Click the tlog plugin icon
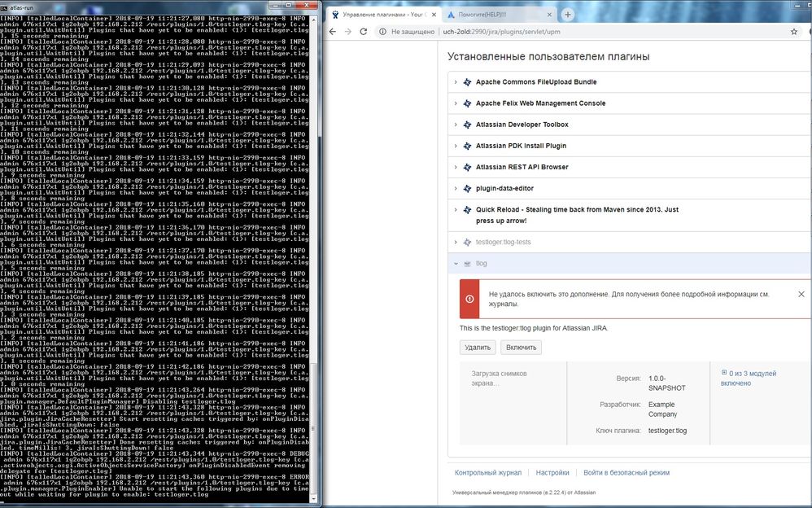 click(467, 263)
